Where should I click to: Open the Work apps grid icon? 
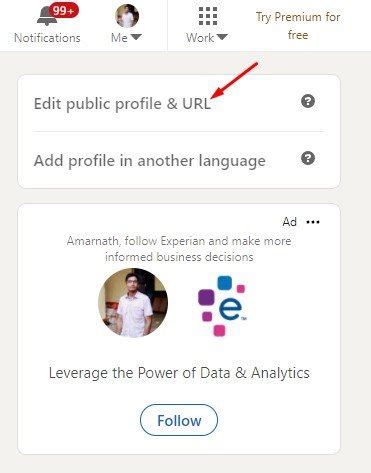click(x=208, y=16)
